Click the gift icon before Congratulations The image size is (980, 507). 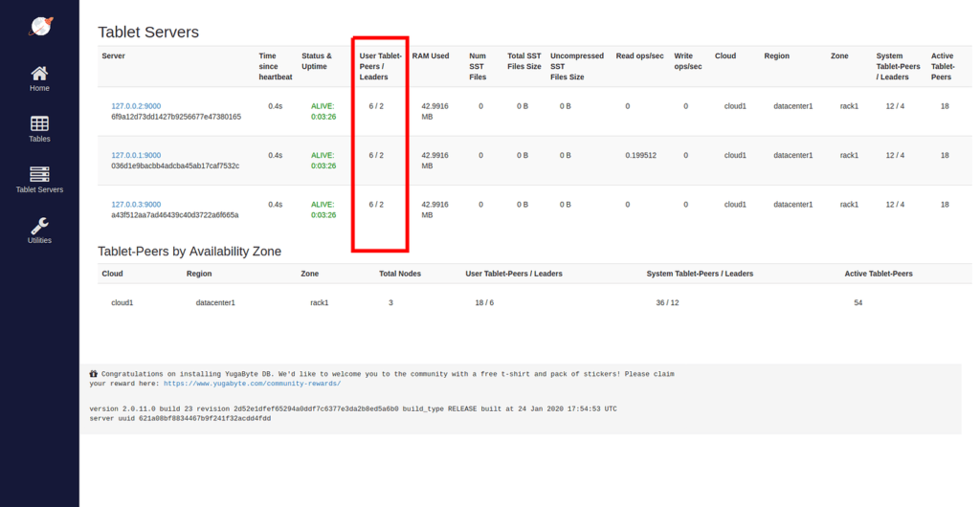pyautogui.click(x=94, y=373)
